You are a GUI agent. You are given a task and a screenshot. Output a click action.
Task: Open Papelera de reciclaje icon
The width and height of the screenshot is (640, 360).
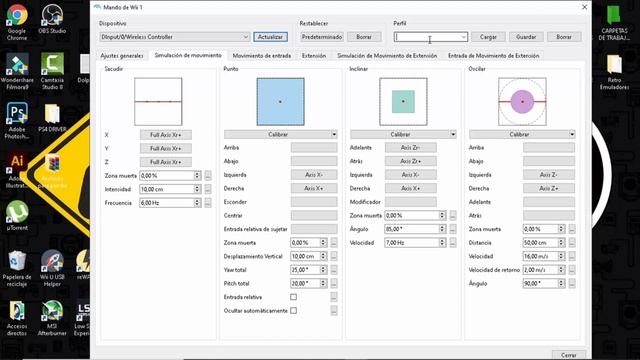[17, 268]
